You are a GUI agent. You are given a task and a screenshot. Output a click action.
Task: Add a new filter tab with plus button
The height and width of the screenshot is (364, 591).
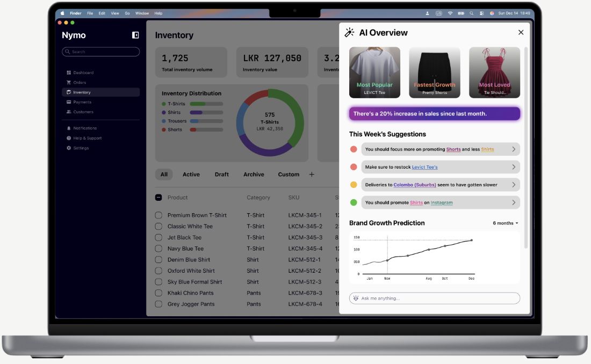click(312, 174)
